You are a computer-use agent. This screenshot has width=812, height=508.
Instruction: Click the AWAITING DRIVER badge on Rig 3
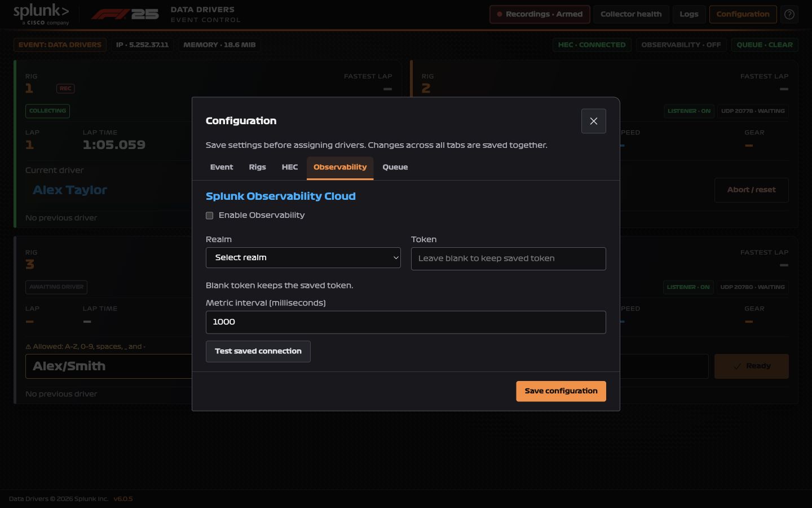tap(56, 287)
